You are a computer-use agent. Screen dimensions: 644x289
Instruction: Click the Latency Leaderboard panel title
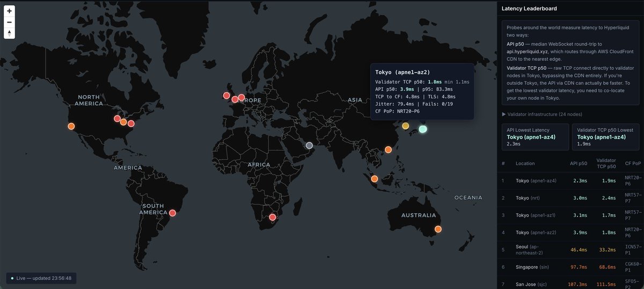[529, 9]
